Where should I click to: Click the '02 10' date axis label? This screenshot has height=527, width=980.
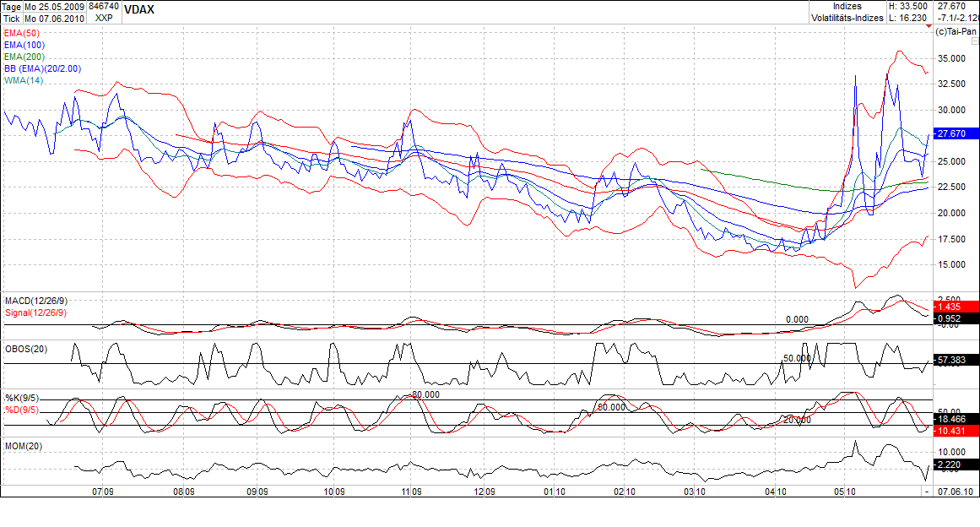(625, 492)
